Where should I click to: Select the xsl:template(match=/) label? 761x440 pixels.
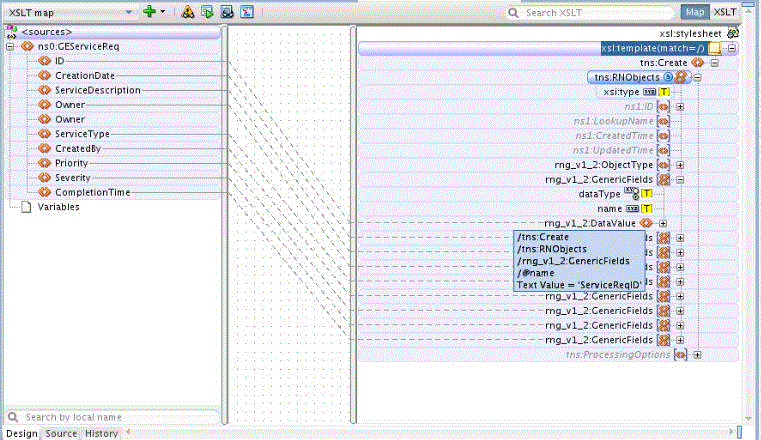pyautogui.click(x=653, y=49)
